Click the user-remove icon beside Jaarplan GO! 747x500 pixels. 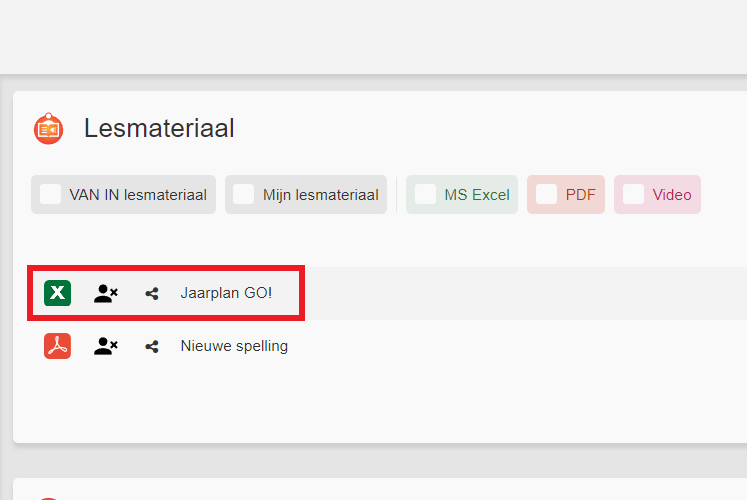[106, 293]
